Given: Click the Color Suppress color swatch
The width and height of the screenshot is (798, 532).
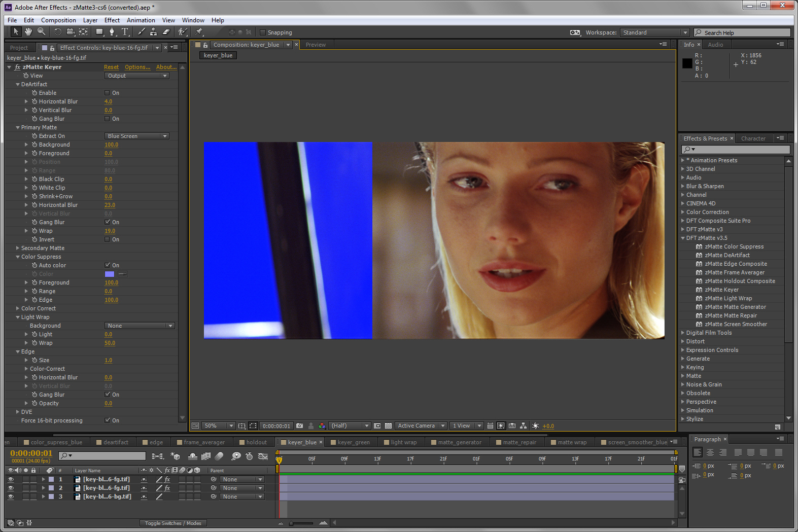Looking at the screenshot, I should pyautogui.click(x=110, y=274).
